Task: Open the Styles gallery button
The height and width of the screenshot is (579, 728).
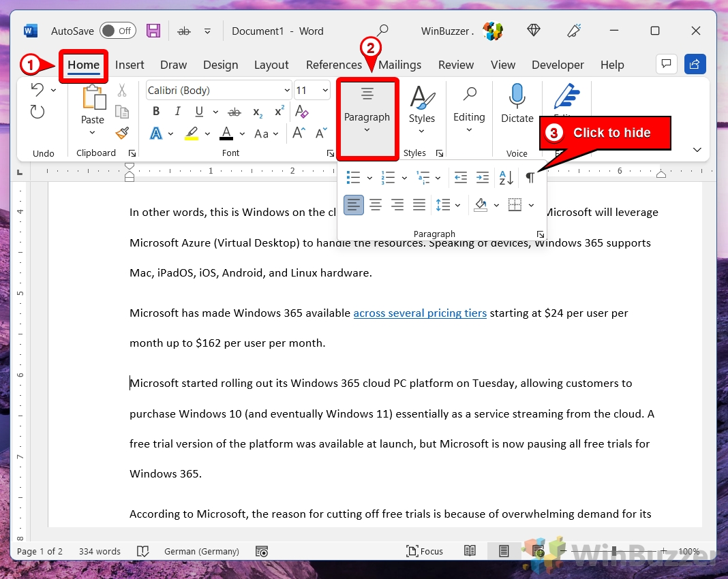Action: (421, 111)
